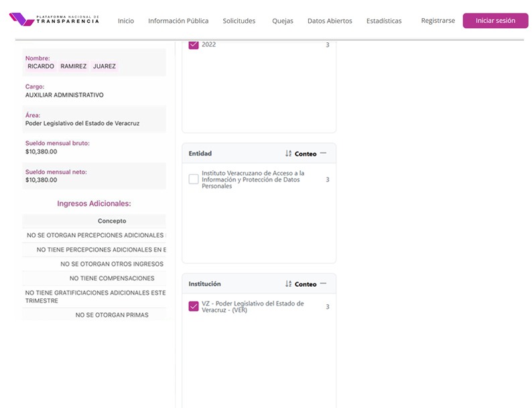Screen dimensions: 532x408
Task: Select the RICARDO name chip
Action: coord(41,66)
